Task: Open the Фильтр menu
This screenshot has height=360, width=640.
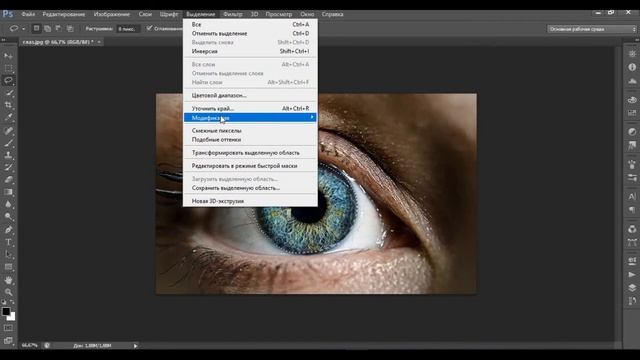Action: coord(233,14)
